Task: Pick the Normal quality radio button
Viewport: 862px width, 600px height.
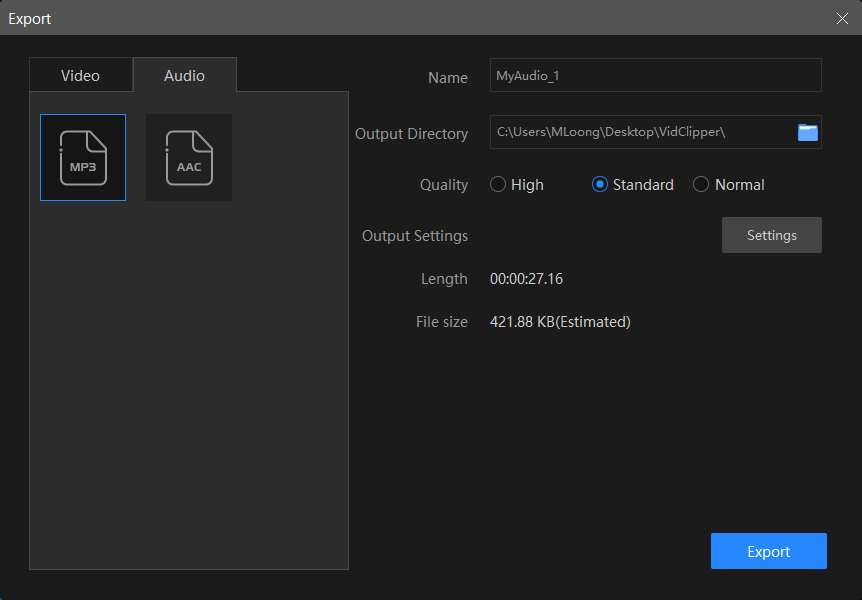Action: (x=701, y=185)
